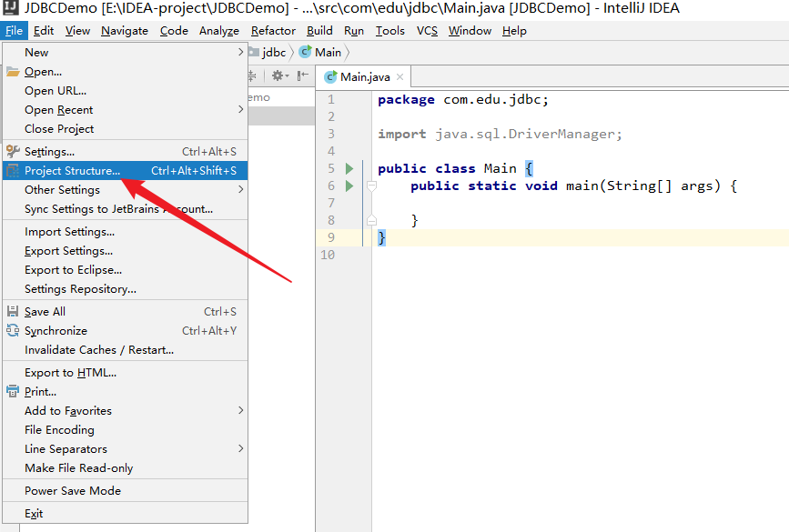
Task: Select Export to HTML... menu item
Action: click(126, 373)
